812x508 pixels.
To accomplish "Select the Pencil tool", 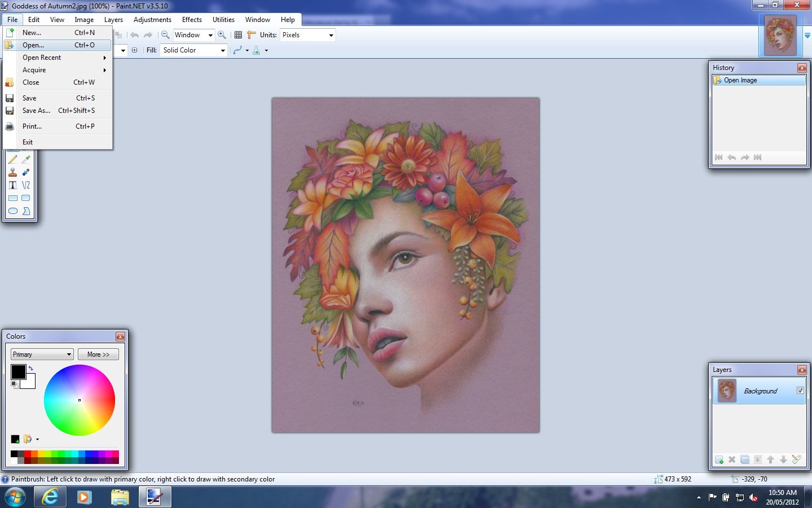I will pyautogui.click(x=13, y=160).
